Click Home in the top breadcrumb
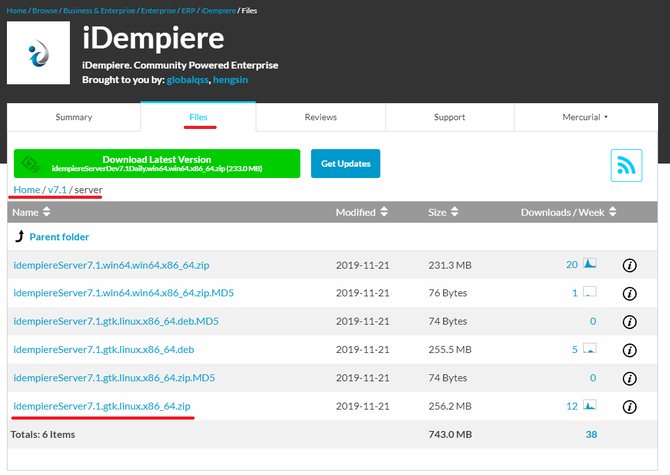 coord(17,11)
